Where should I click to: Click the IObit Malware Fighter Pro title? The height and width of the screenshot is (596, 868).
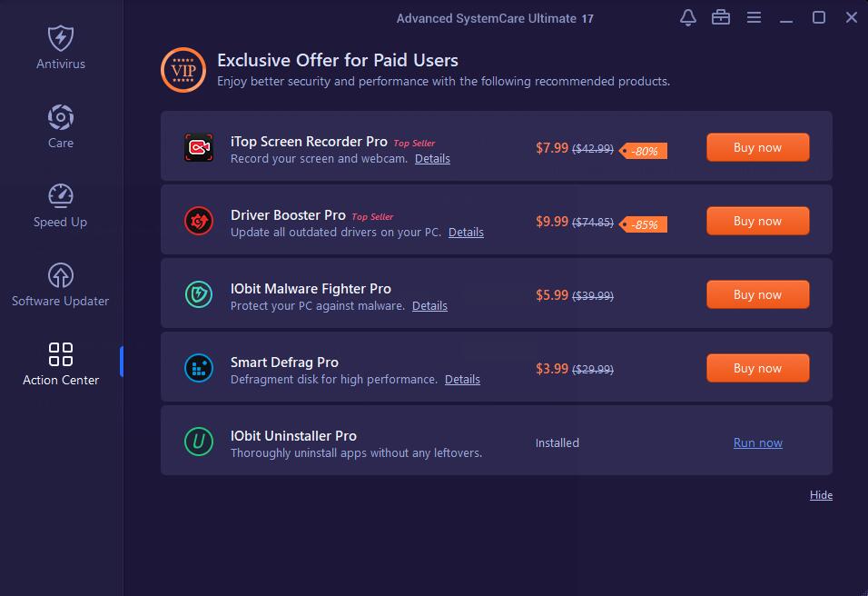(x=311, y=289)
